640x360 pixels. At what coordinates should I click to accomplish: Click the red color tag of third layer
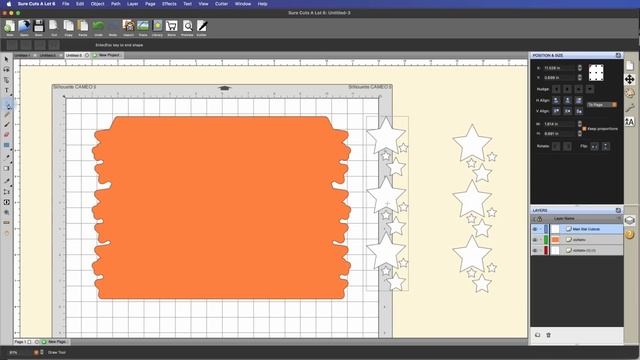[x=546, y=250]
